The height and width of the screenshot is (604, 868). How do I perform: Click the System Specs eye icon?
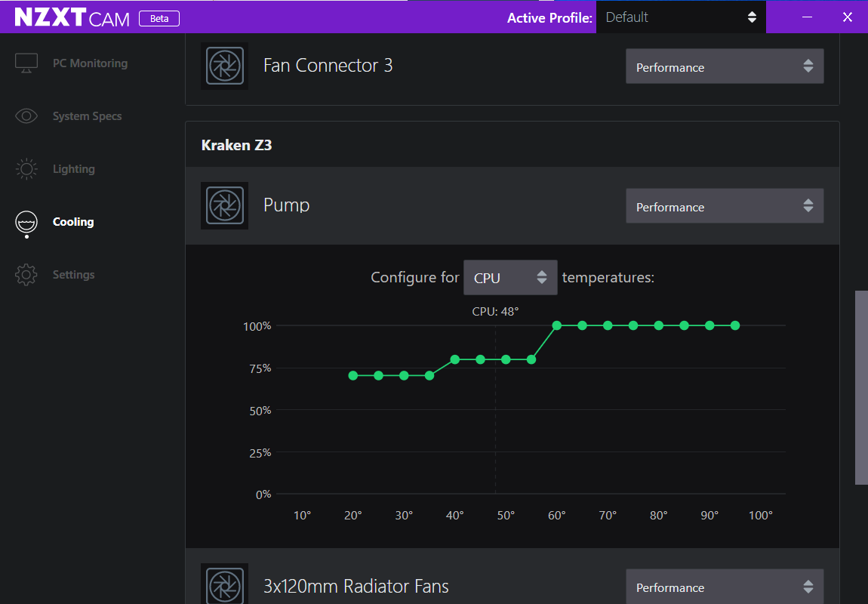(x=26, y=116)
